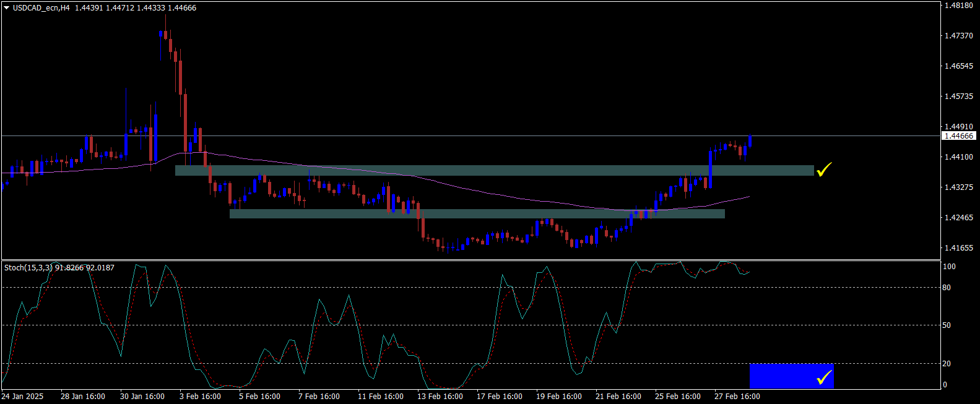Click the 1.48180 price scale label
The width and height of the screenshot is (980, 404).
(x=958, y=6)
